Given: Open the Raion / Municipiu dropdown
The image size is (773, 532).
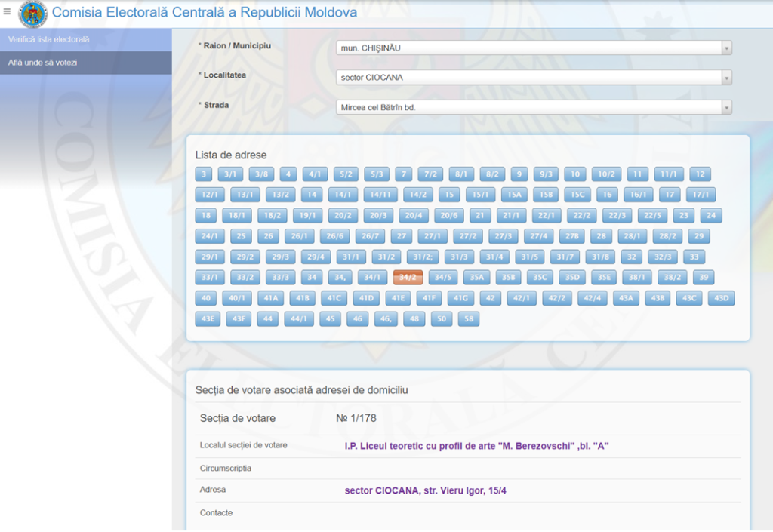Looking at the screenshot, I should click(533, 48).
